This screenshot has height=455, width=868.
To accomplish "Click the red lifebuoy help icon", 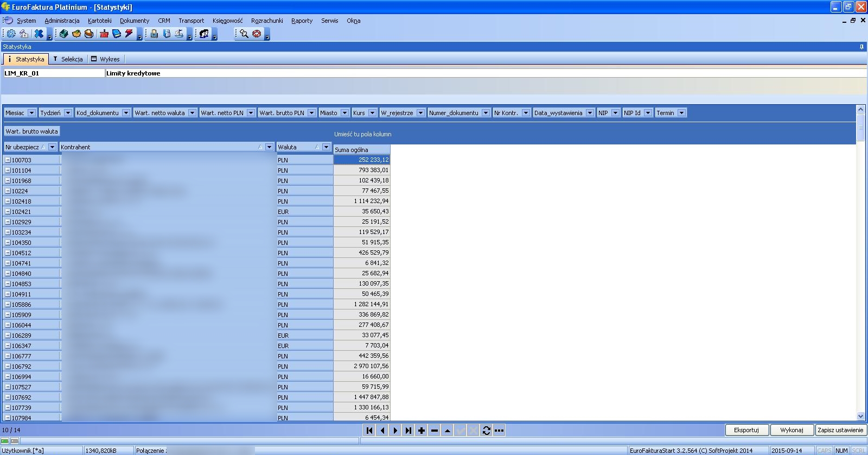I will [x=257, y=34].
